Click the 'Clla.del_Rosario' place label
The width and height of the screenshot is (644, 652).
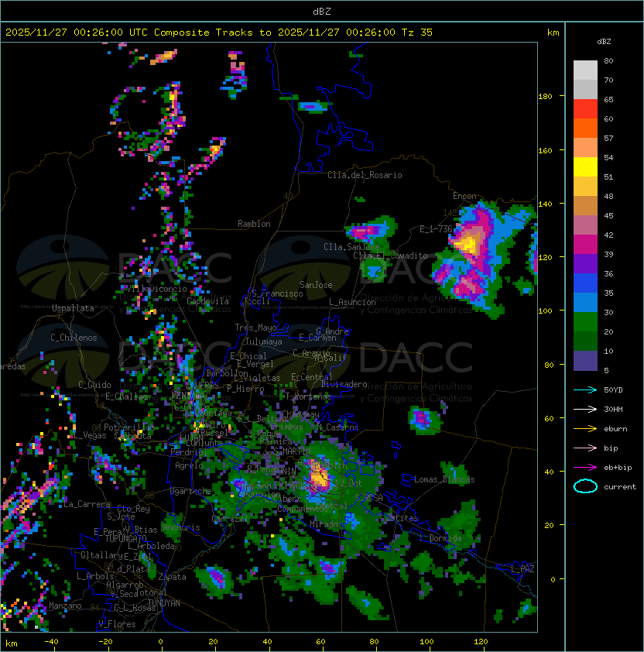[365, 175]
